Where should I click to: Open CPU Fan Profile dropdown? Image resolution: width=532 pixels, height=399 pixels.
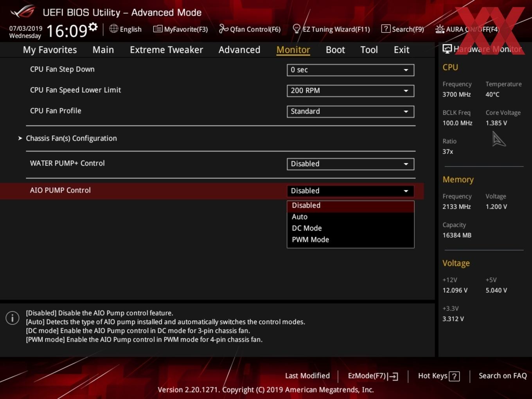(x=350, y=111)
